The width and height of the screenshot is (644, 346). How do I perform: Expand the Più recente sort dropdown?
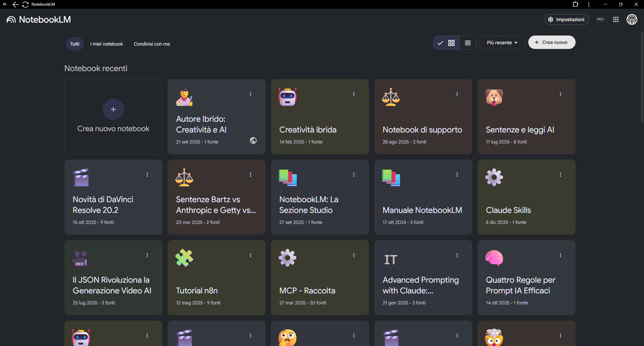(502, 43)
